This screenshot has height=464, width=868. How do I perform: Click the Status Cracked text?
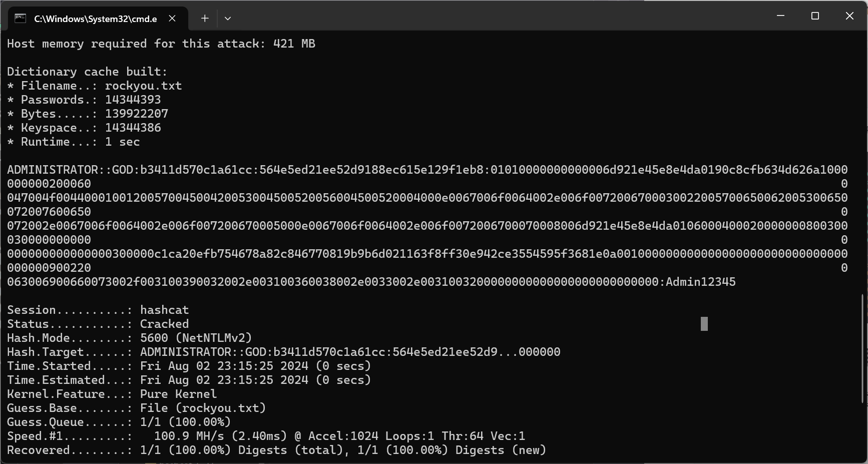(x=164, y=324)
